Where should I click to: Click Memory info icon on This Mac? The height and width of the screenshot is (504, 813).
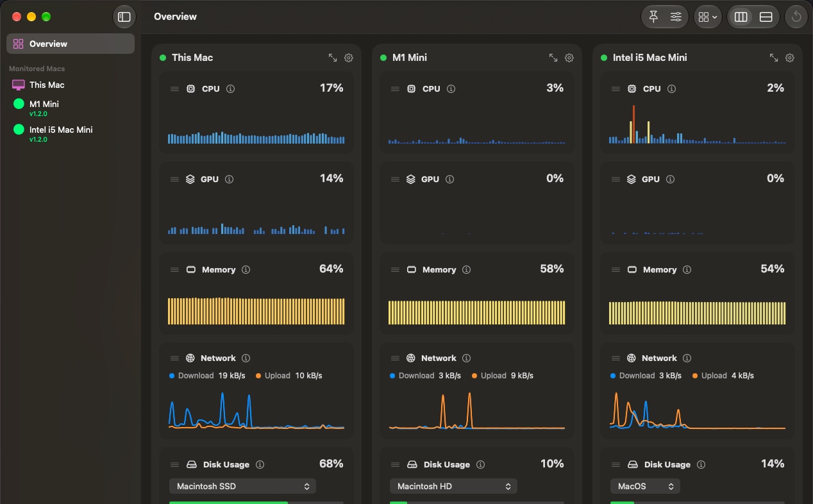click(x=246, y=270)
